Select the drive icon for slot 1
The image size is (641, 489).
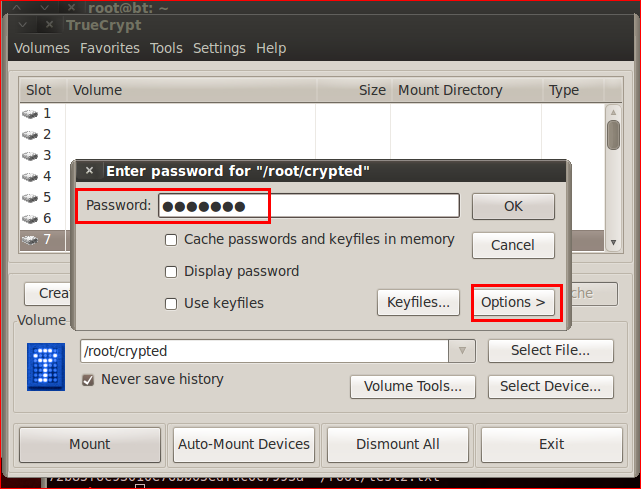[x=30, y=114]
